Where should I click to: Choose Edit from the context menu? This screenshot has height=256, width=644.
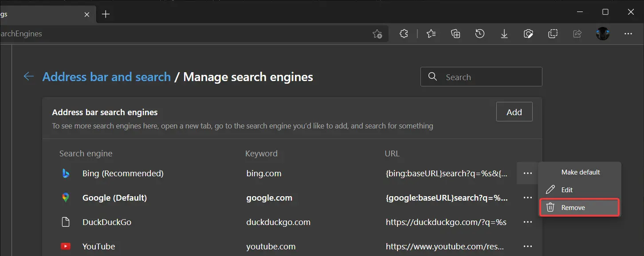[x=567, y=190]
